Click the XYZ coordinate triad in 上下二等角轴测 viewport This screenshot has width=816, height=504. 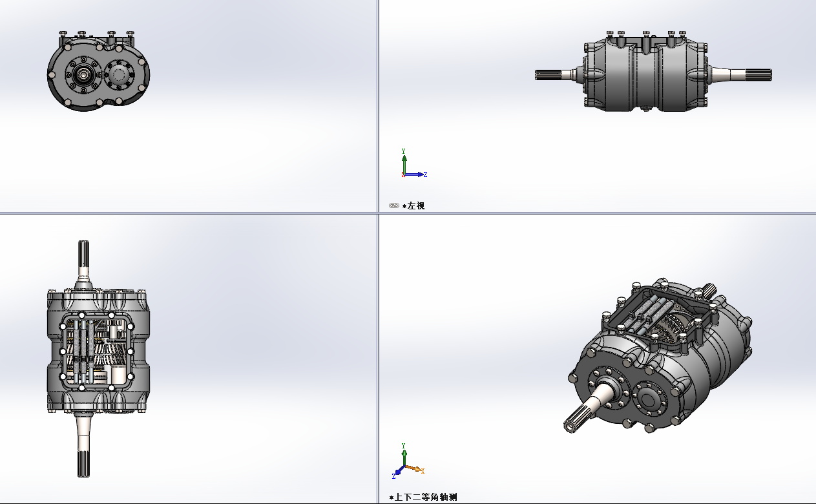pos(408,461)
